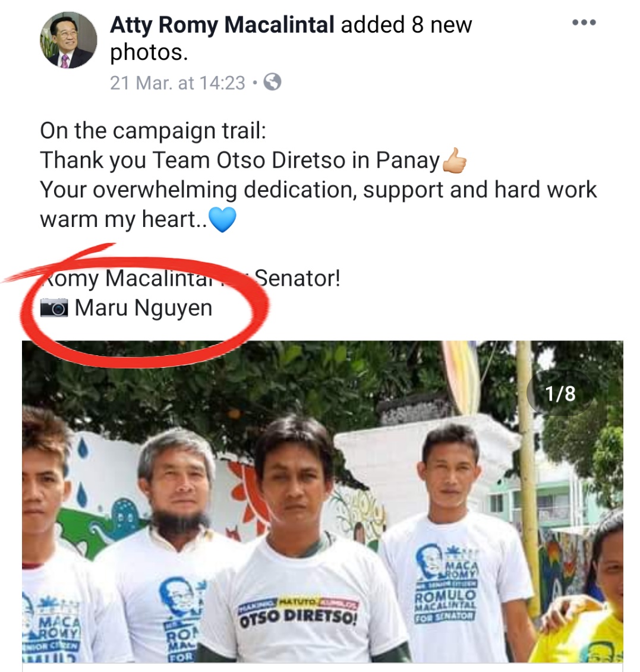Screen dimensions: 640x672
Task: Click the camera emoji before Maru Nguyen
Action: [x=53, y=308]
